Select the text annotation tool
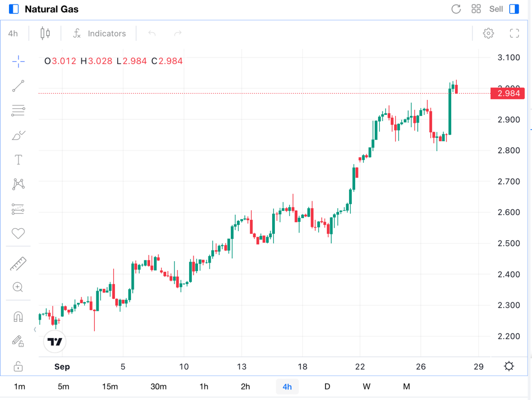The width and height of the screenshot is (532, 400). click(18, 160)
